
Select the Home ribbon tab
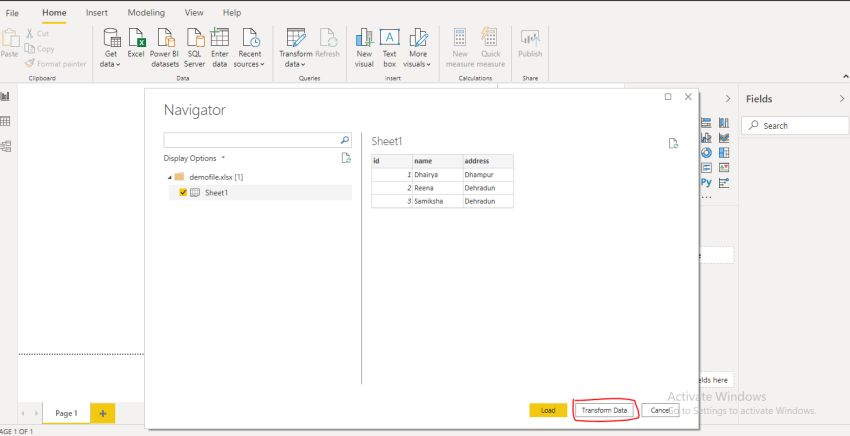pyautogui.click(x=54, y=12)
